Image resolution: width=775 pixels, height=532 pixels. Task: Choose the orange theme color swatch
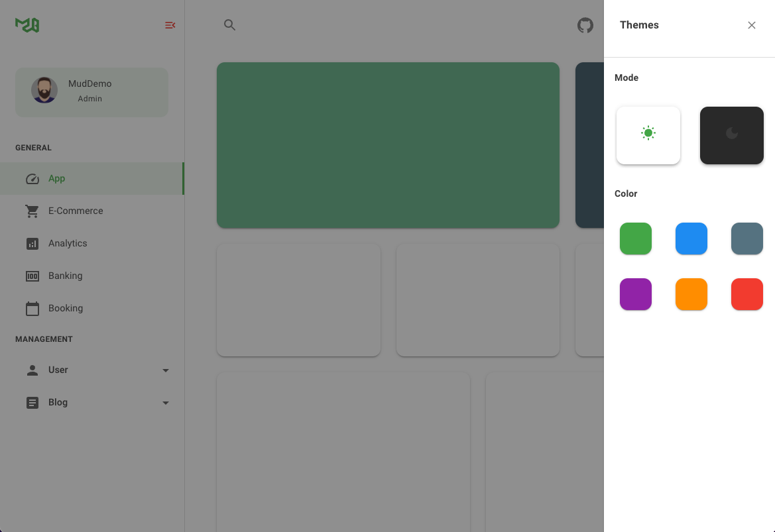tap(691, 294)
